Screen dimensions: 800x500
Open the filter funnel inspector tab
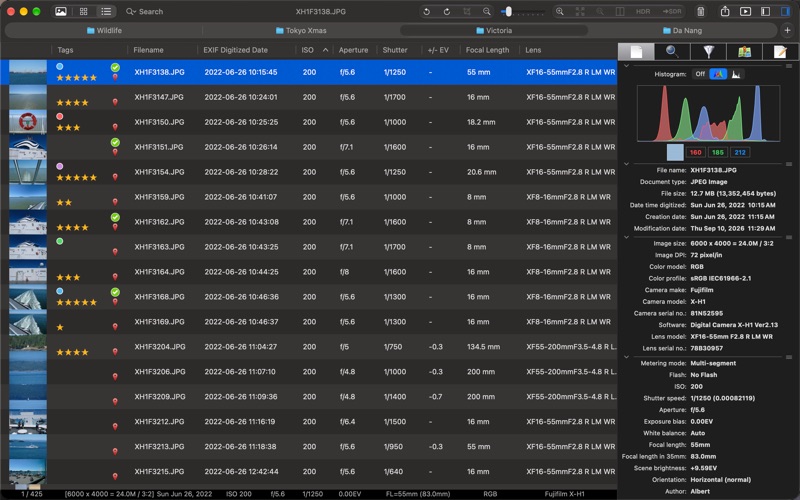tap(708, 52)
